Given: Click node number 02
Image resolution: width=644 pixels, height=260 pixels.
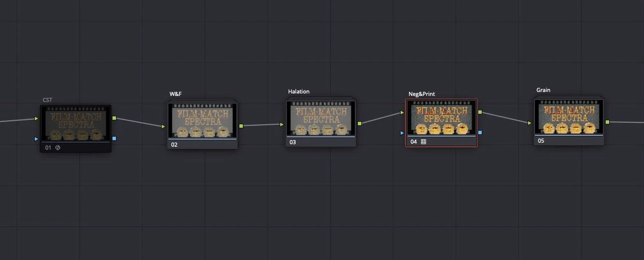Looking at the screenshot, I should coord(174,145).
